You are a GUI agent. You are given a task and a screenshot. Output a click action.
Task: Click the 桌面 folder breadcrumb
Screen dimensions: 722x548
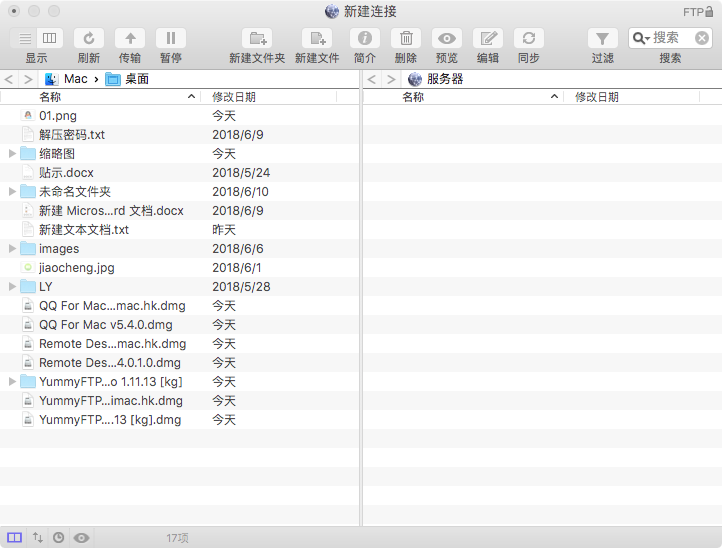(127, 79)
